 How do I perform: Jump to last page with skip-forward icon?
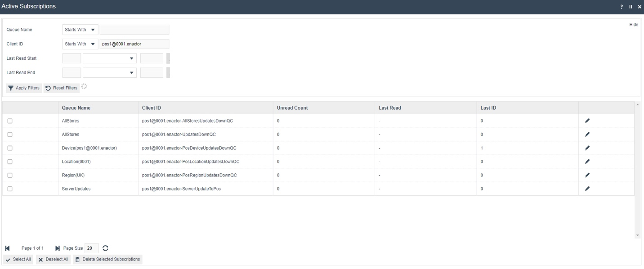click(x=57, y=248)
